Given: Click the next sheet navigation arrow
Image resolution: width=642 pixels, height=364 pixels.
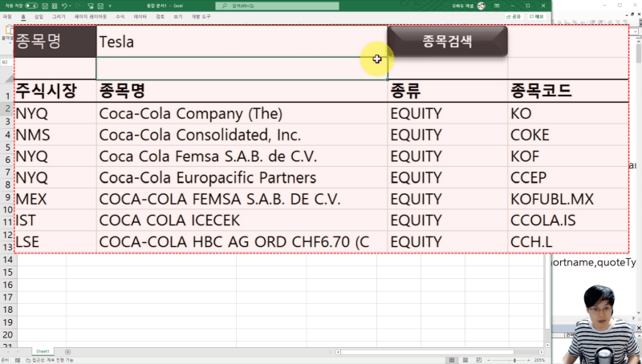Looking at the screenshot, I should 18,352.
